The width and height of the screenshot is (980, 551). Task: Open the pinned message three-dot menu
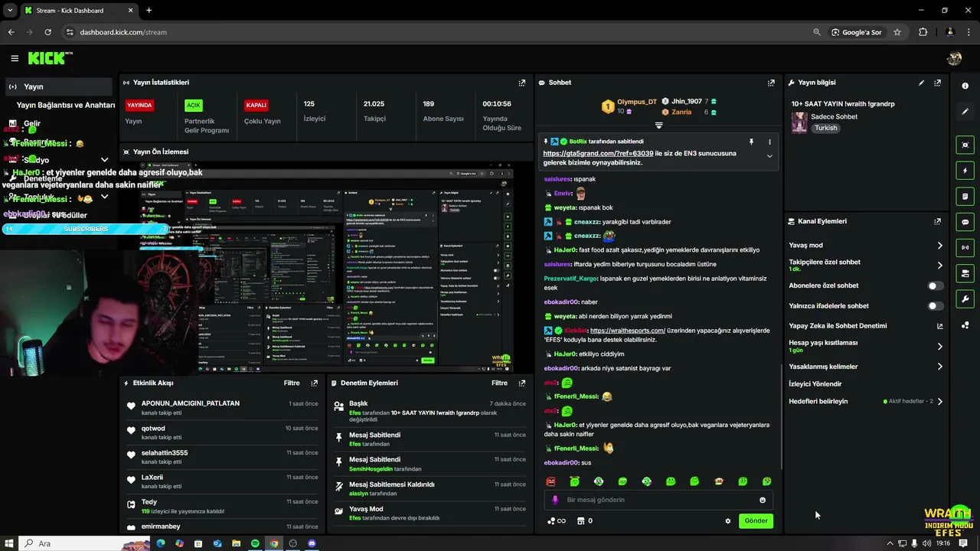pyautogui.click(x=769, y=142)
